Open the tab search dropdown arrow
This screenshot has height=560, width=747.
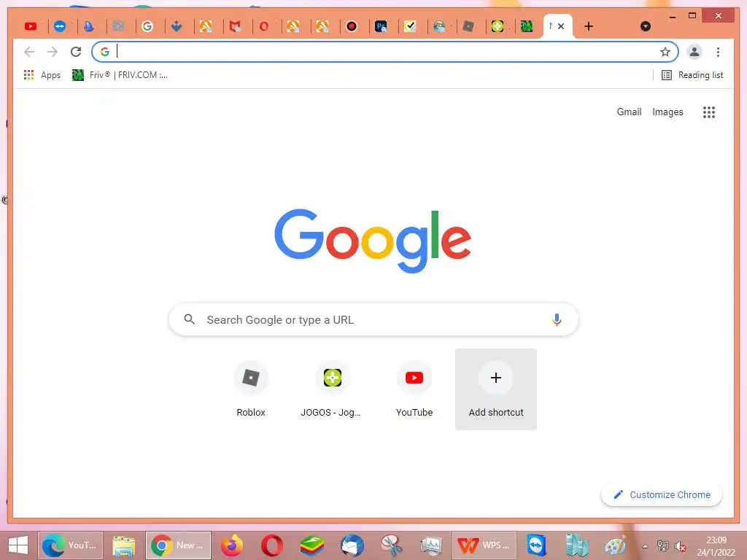(x=646, y=27)
